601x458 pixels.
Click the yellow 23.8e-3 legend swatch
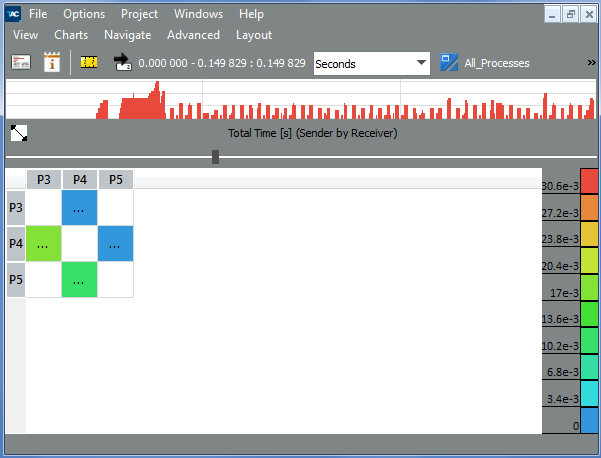pyautogui.click(x=589, y=234)
